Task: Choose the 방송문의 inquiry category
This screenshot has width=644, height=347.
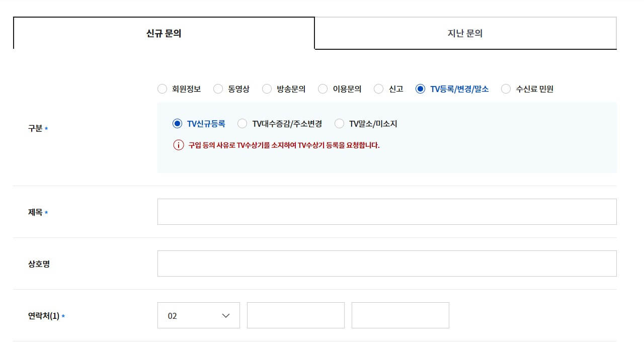Action: coord(266,89)
